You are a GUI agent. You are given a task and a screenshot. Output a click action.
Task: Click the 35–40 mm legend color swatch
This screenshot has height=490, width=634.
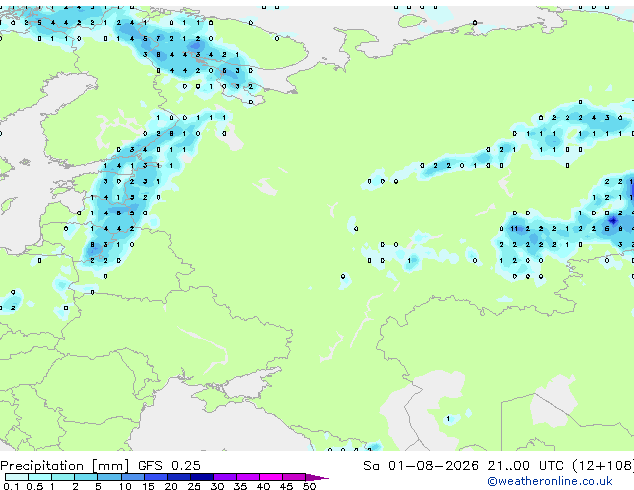pos(248,477)
